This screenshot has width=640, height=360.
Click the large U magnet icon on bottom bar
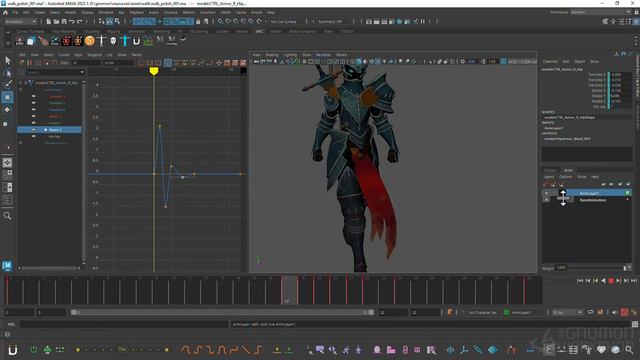[13, 350]
